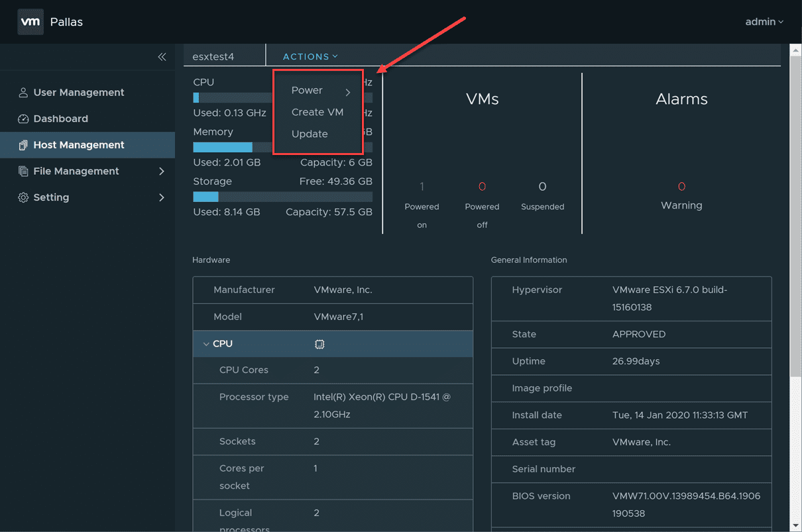The height and width of the screenshot is (532, 802).
Task: Collapse the CPU hardware section
Action: click(x=205, y=344)
